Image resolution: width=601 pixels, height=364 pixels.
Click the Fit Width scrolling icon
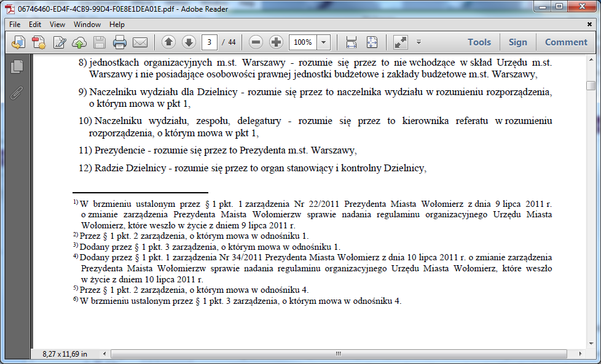tap(351, 42)
